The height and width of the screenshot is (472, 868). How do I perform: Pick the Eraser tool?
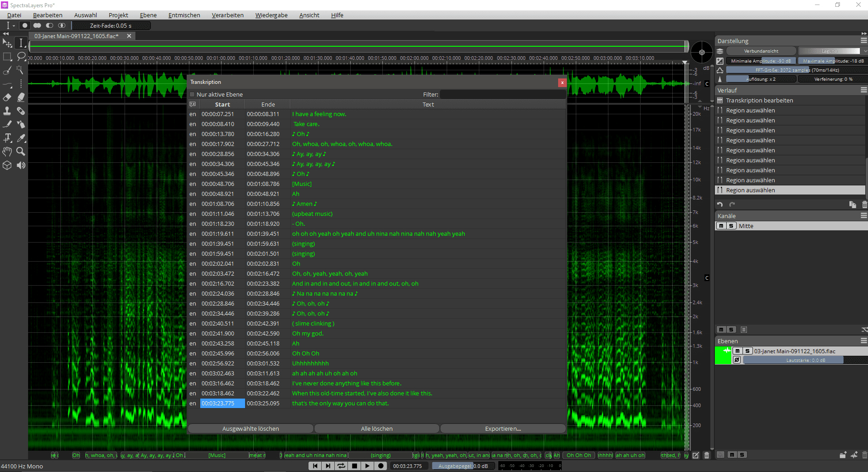pyautogui.click(x=7, y=97)
